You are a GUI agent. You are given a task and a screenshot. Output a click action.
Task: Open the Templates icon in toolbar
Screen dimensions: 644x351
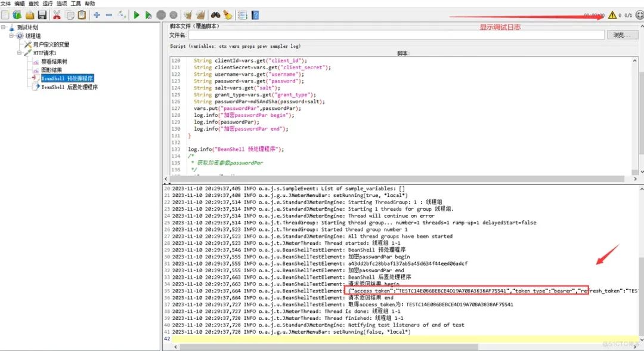pyautogui.click(x=17, y=15)
